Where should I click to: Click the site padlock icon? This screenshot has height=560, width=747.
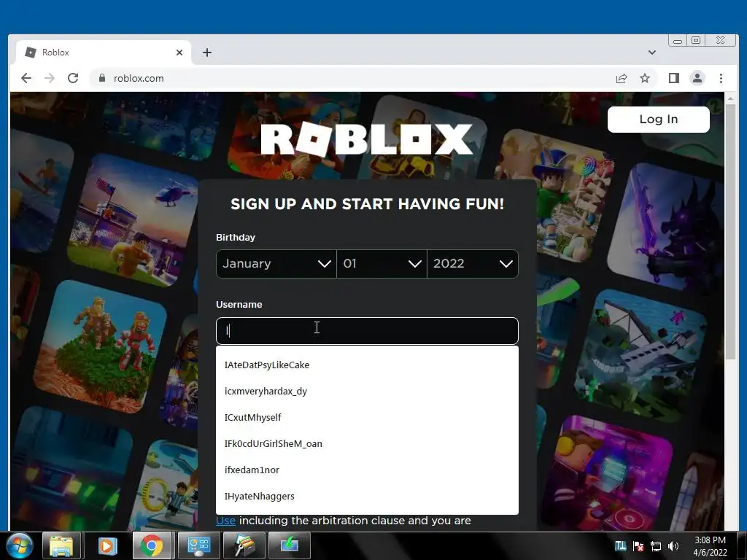click(102, 78)
